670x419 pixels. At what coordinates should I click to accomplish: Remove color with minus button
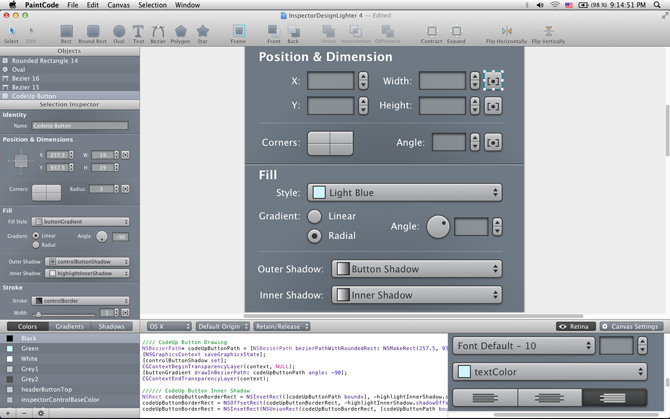click(24, 413)
